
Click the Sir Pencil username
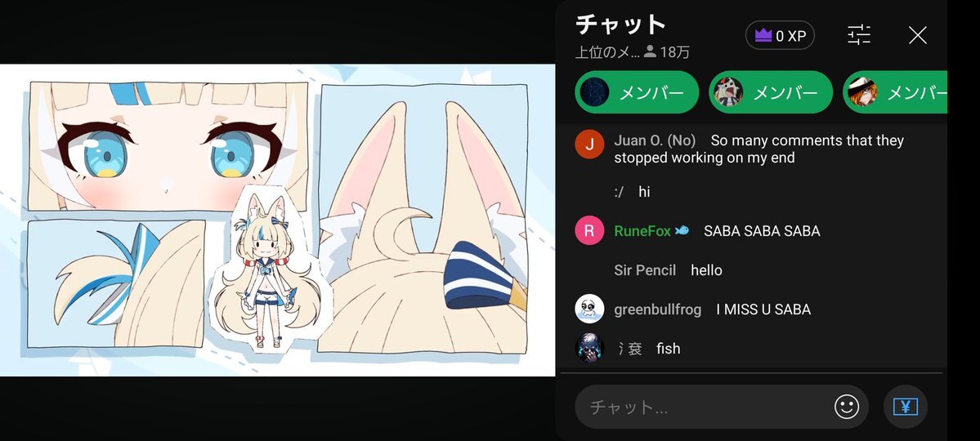point(645,270)
